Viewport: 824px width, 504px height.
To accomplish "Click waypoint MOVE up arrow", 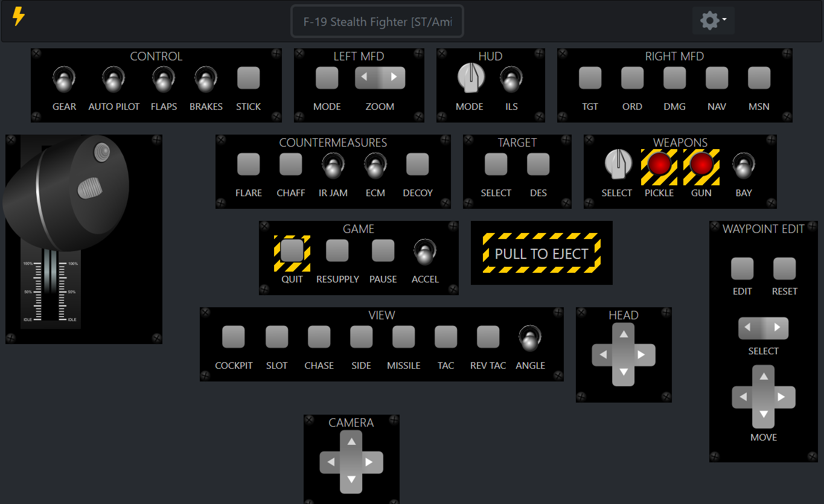I will (764, 376).
